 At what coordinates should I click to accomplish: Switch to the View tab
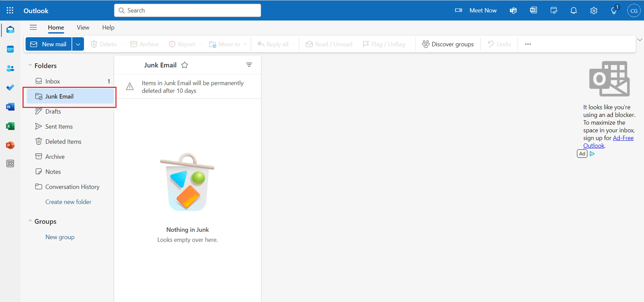click(x=83, y=27)
